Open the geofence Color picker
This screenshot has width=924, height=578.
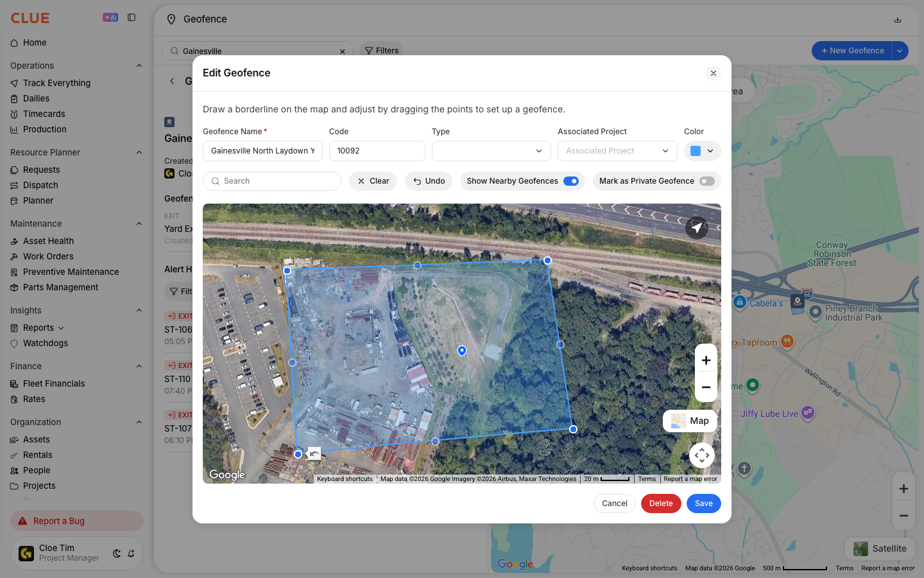(703, 151)
